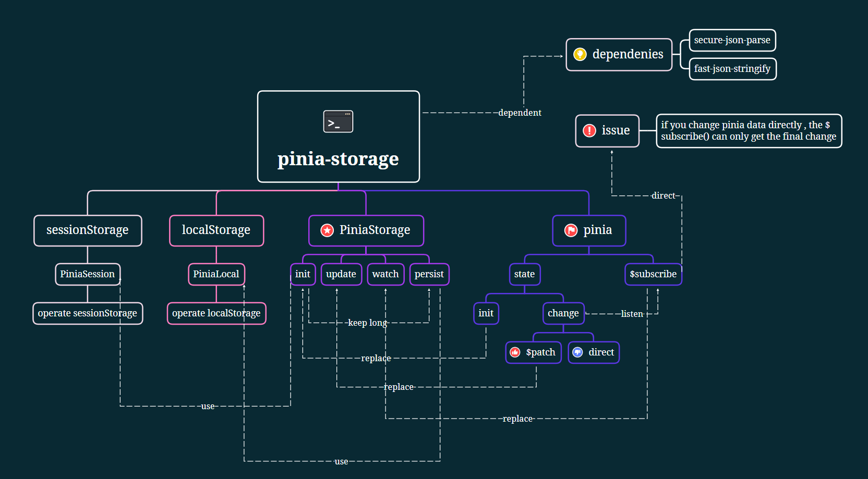
Task: Select the PiniaLocal node
Action: pos(216,274)
